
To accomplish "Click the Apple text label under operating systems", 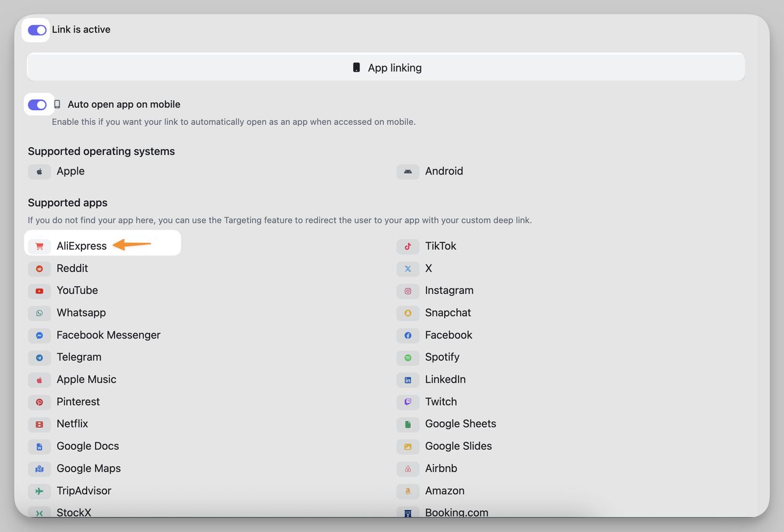I will click(70, 171).
